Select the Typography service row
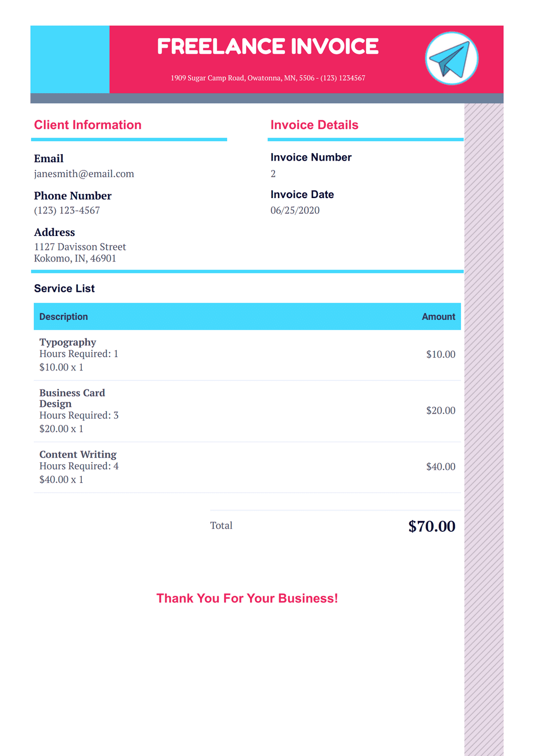The image size is (534, 756). pos(247,355)
